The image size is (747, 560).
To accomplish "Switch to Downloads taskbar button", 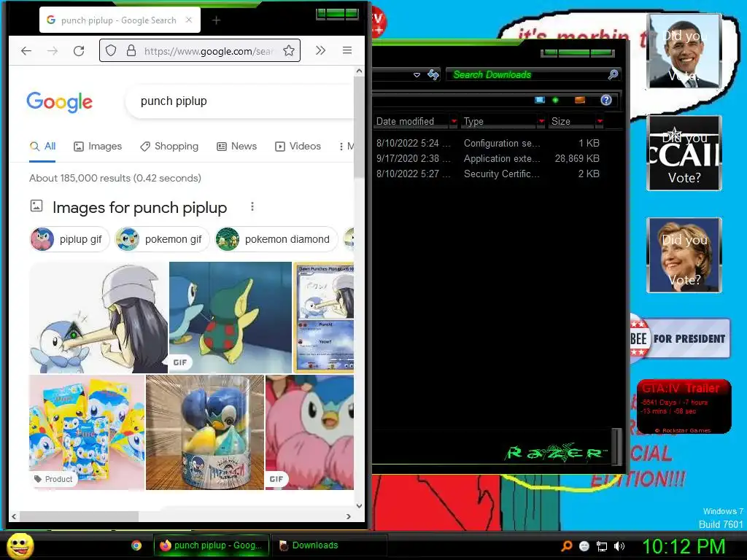I will pyautogui.click(x=329, y=545).
